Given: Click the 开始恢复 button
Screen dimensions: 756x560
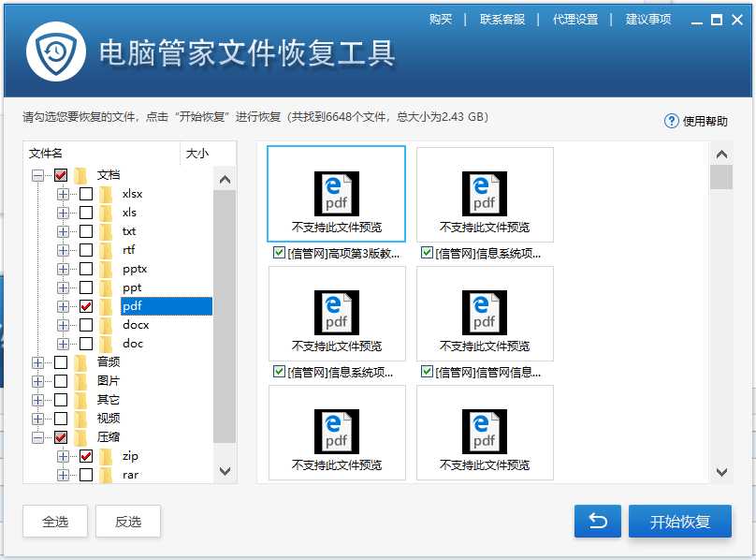Looking at the screenshot, I should [680, 522].
